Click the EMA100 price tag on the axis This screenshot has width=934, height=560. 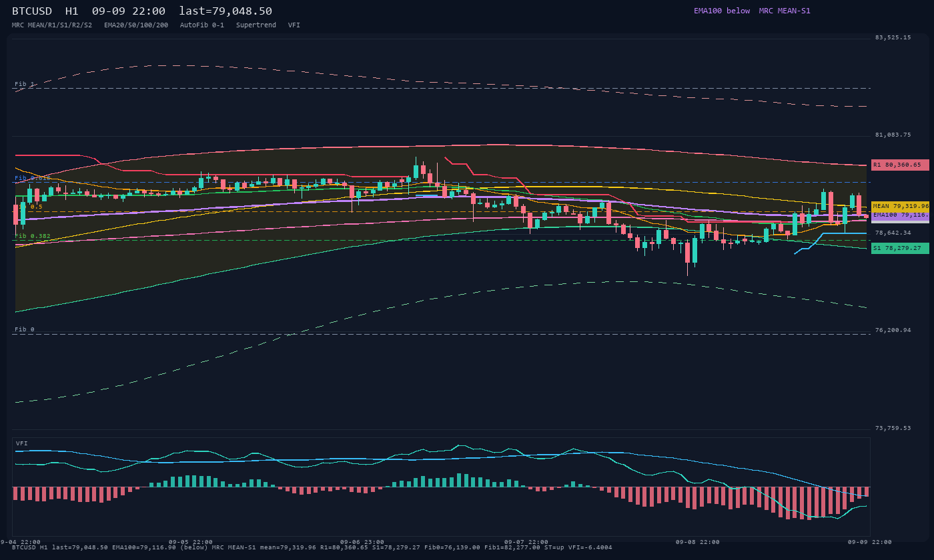900,215
